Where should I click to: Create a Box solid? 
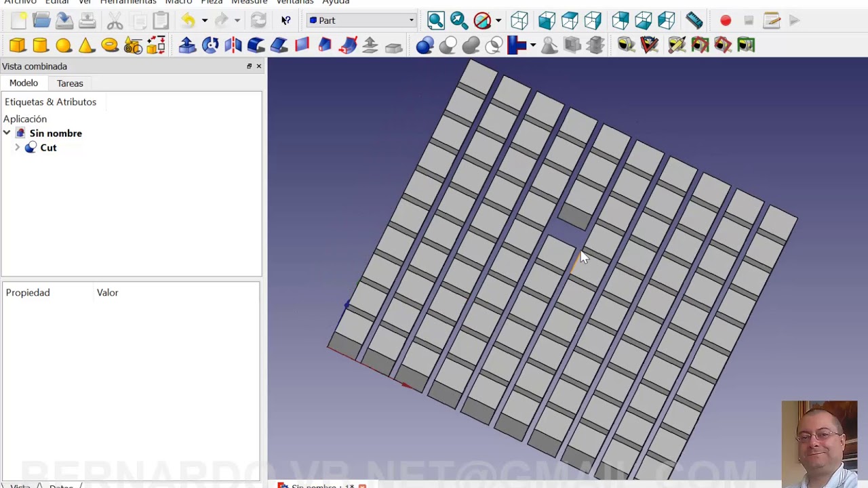[18, 45]
